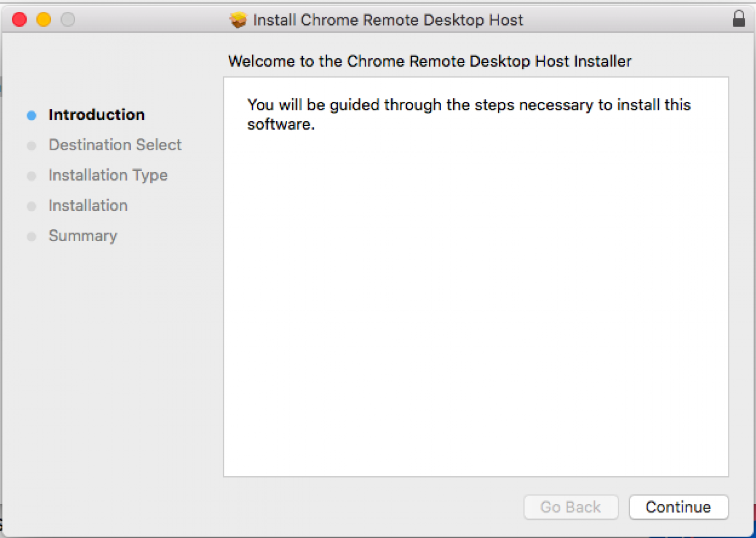The width and height of the screenshot is (756, 538).
Task: Click the Continue button
Action: tap(678, 507)
